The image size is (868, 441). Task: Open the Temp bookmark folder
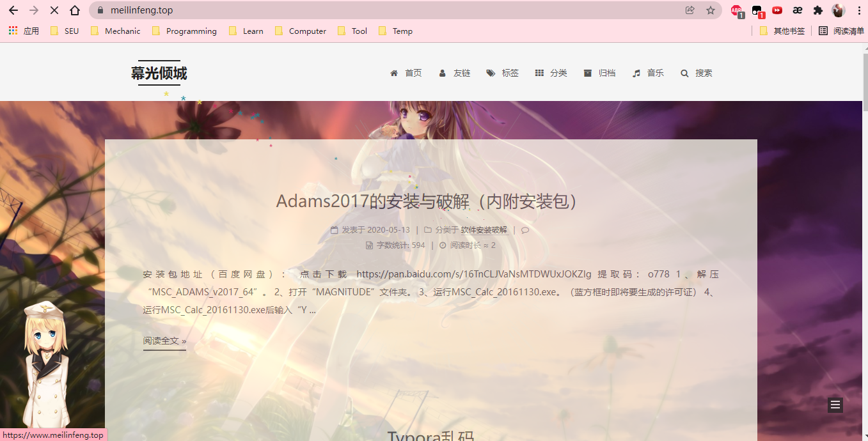395,31
